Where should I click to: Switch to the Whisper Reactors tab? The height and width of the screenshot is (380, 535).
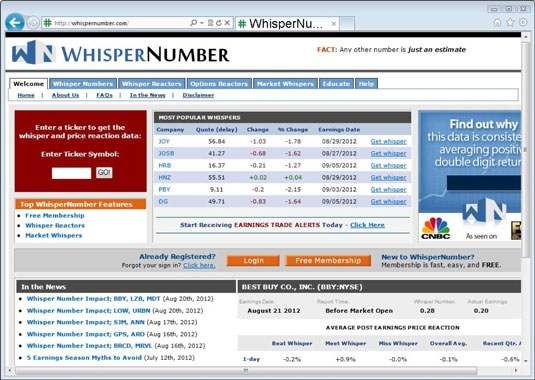point(151,84)
